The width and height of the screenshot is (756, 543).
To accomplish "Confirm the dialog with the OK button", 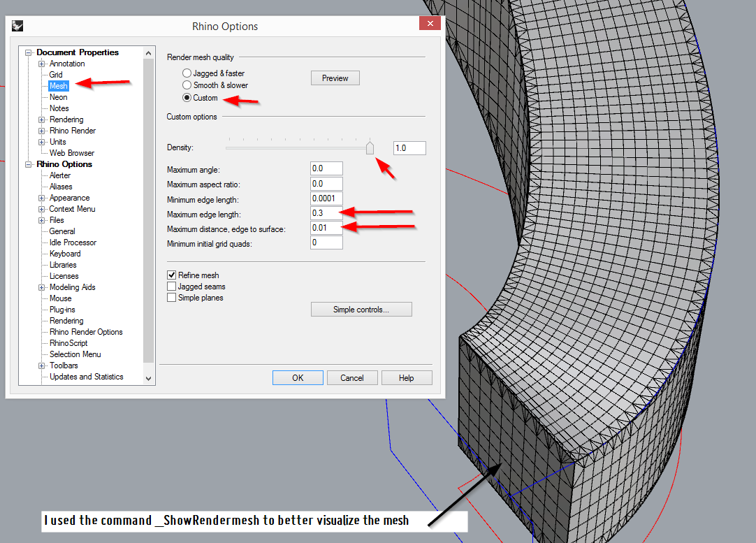I will [x=298, y=378].
